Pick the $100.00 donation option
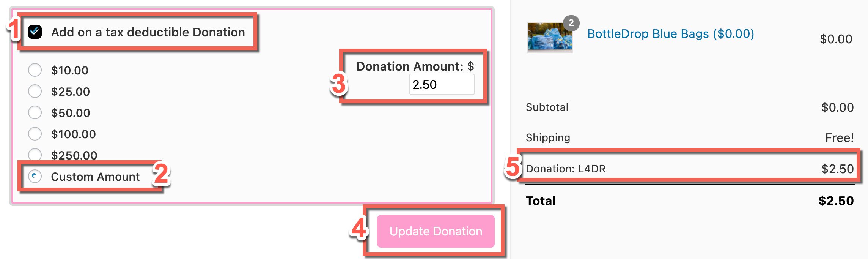This screenshot has height=259, width=868. (36, 134)
